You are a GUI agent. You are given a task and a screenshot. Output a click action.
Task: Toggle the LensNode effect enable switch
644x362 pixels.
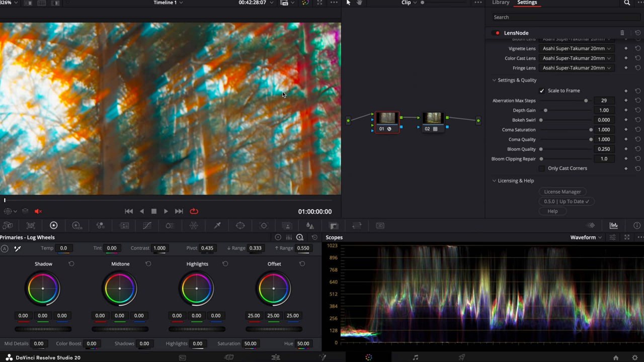pyautogui.click(x=498, y=33)
